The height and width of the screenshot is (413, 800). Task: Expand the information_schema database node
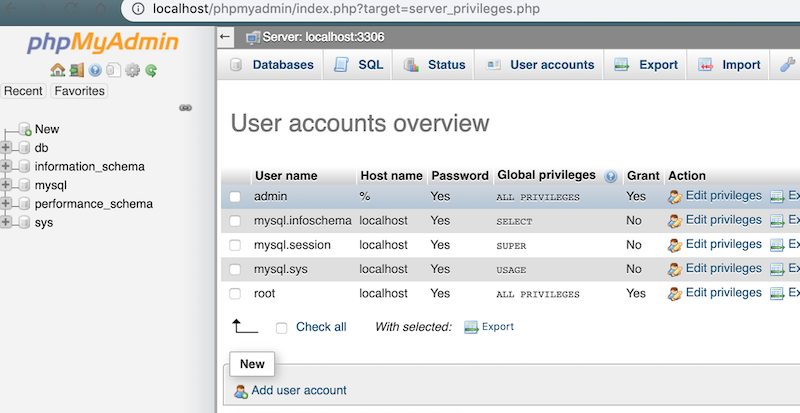[6, 166]
